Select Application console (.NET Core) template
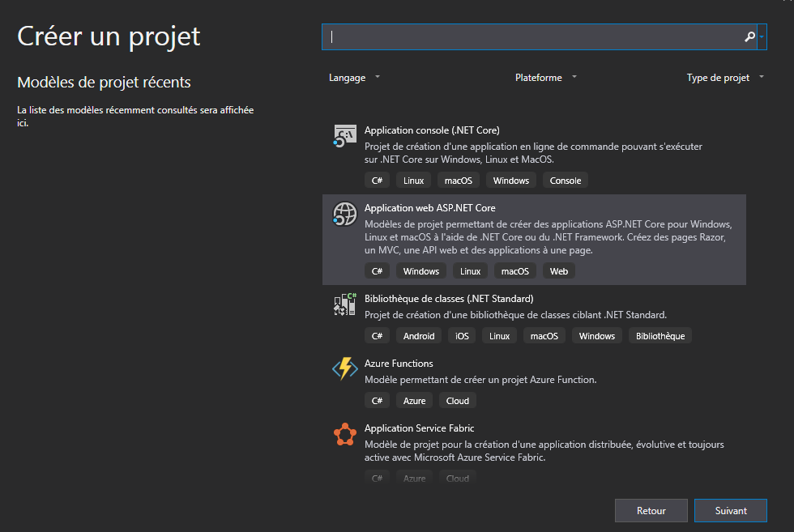 pyautogui.click(x=432, y=130)
